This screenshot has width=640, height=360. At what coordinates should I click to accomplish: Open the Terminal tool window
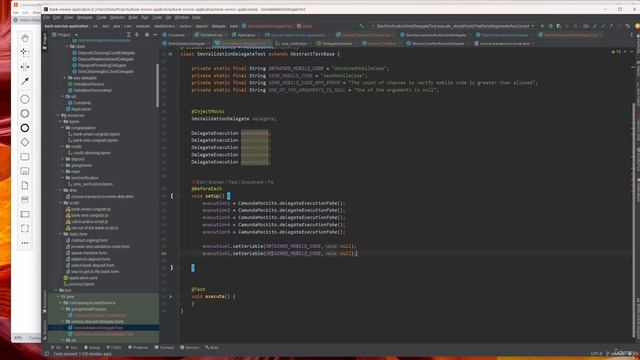click(164, 348)
